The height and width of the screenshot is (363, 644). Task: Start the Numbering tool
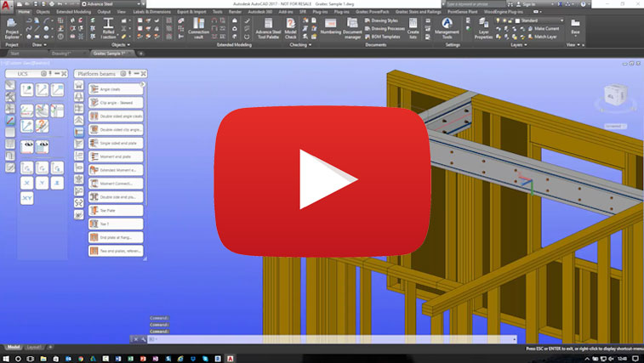point(330,27)
